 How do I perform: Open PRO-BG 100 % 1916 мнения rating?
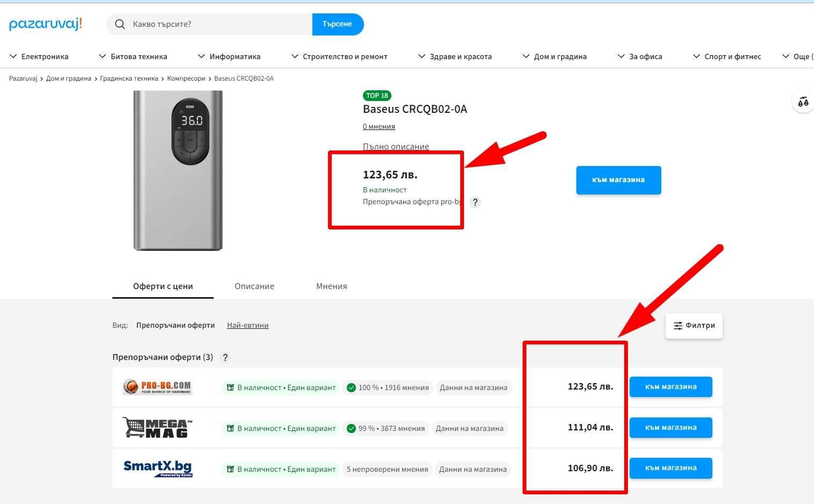[x=388, y=387]
